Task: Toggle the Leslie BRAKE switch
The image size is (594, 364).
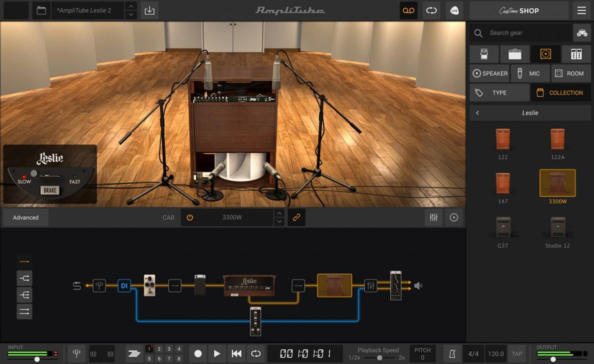Action: coord(50,190)
